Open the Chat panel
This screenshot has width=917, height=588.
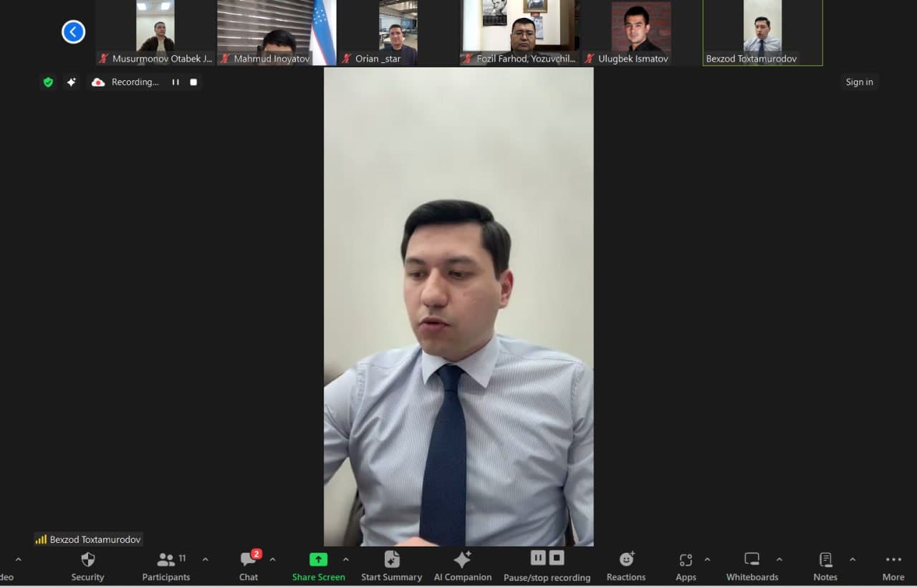(x=249, y=565)
